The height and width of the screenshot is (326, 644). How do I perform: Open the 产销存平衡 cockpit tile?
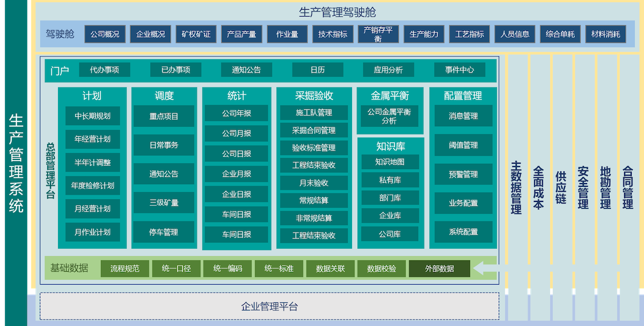(378, 34)
